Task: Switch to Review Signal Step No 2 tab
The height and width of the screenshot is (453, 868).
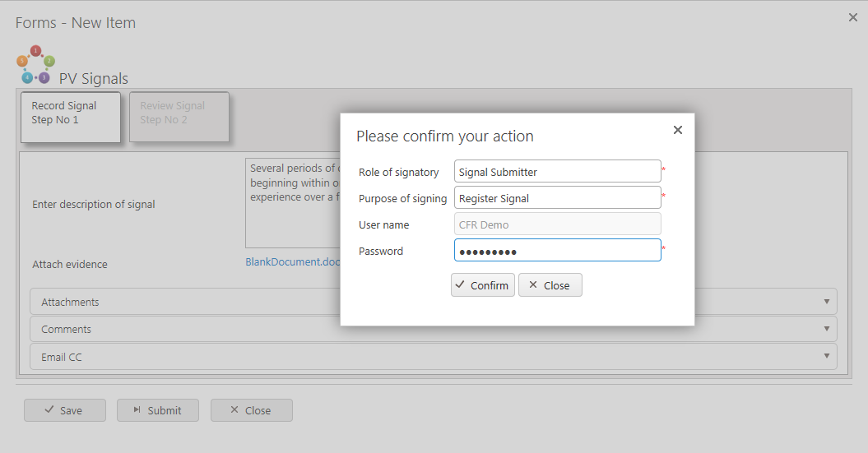Action: 179,117
